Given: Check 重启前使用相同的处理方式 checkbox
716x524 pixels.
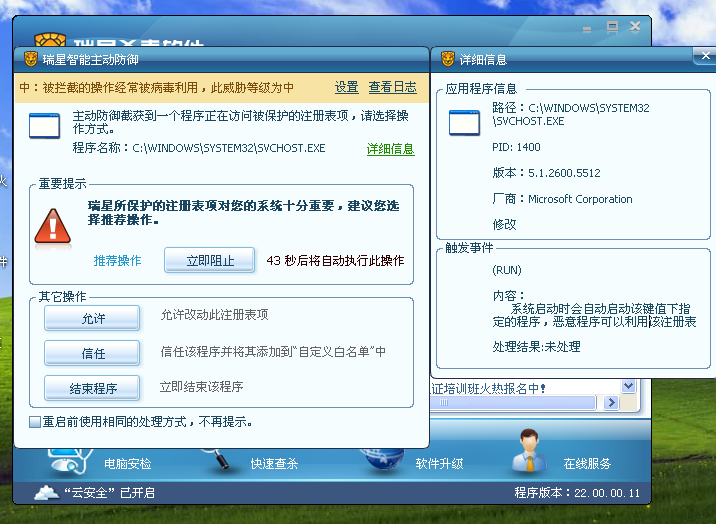Looking at the screenshot, I should 35,422.
